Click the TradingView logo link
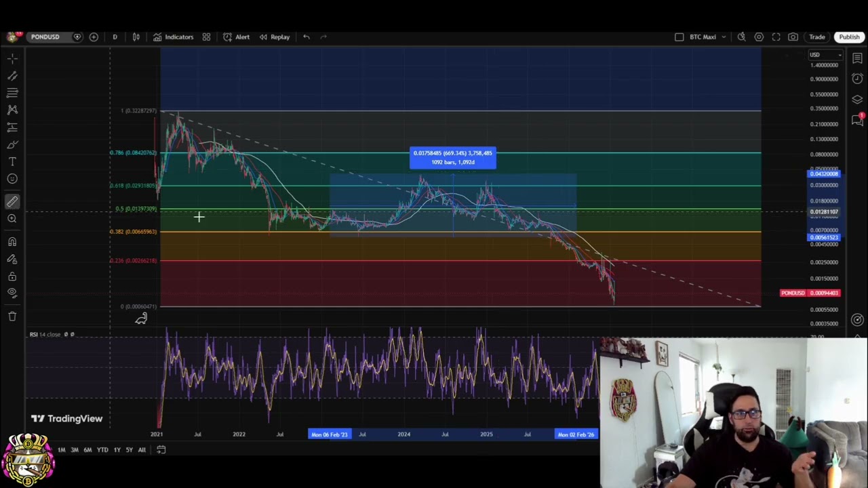 pos(66,419)
